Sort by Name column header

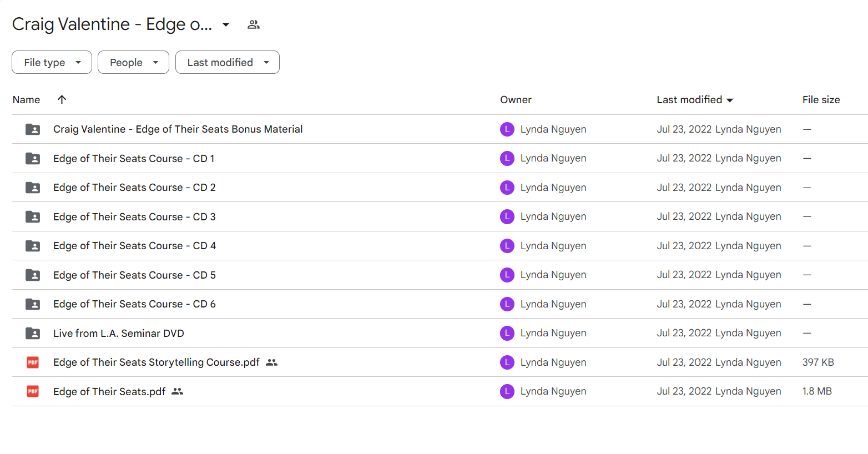26,100
